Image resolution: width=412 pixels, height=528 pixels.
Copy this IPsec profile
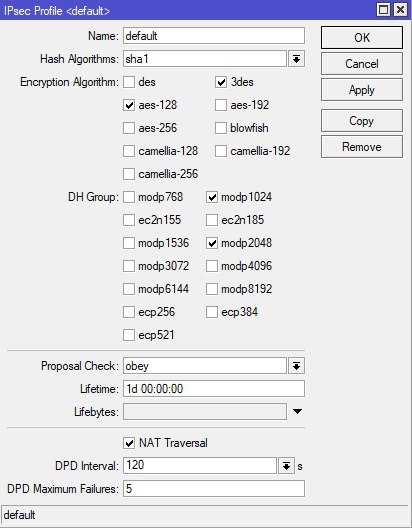pos(362,121)
